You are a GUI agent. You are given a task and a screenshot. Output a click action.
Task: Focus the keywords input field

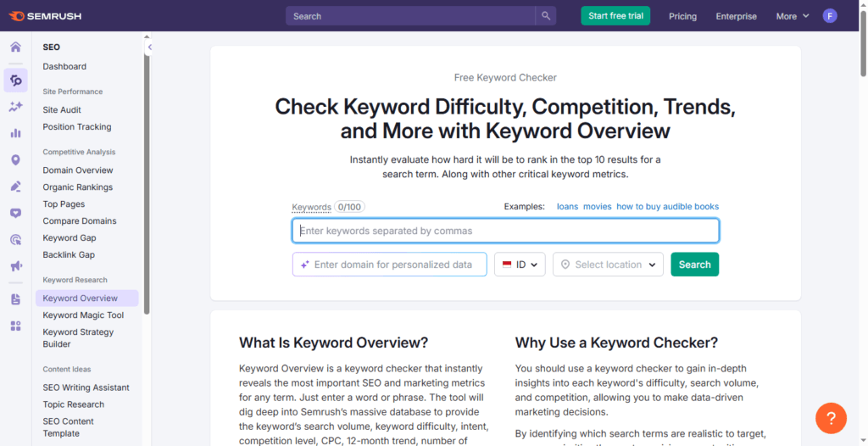pos(505,231)
